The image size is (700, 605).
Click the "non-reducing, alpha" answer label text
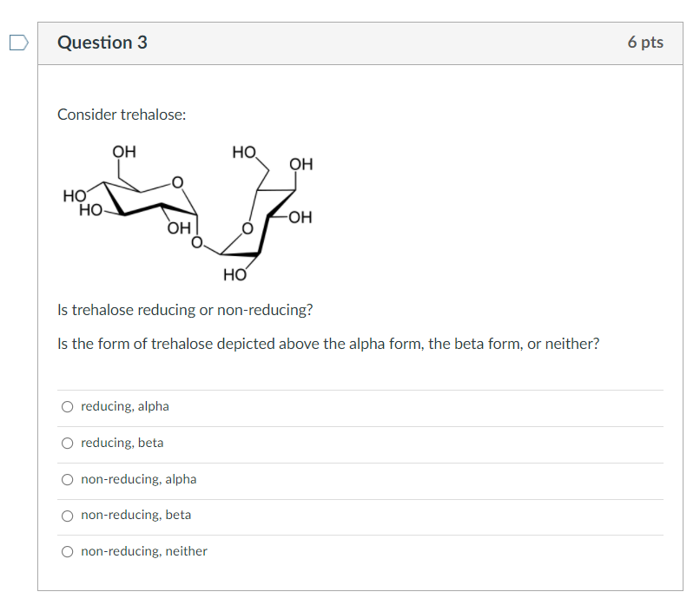coord(139,479)
